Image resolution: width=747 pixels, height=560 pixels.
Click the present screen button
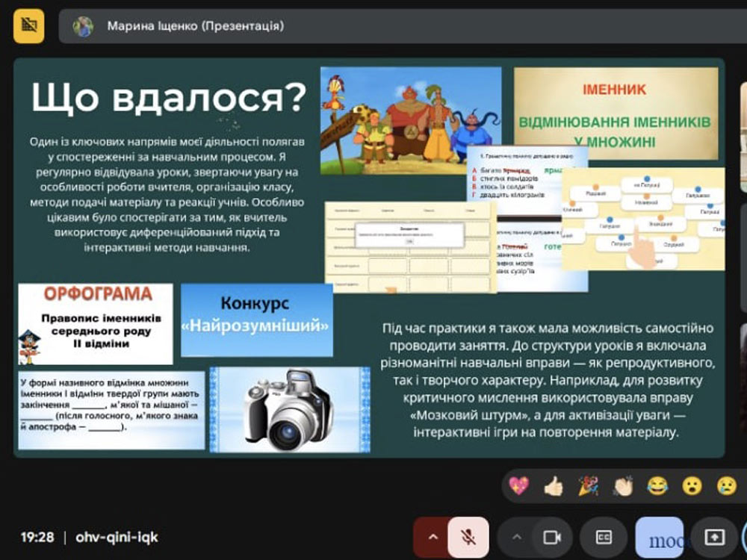[x=714, y=537]
